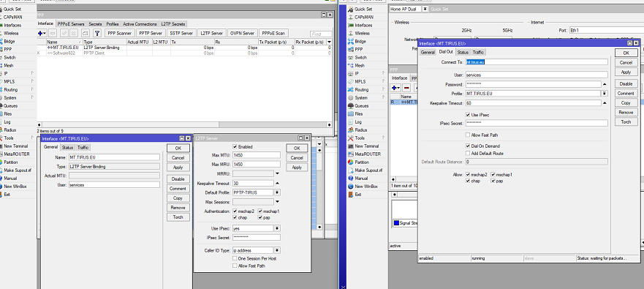Screen dimensions: 644x289
Task: Select Software602 PPTP Client row
Action: [x=184, y=53]
